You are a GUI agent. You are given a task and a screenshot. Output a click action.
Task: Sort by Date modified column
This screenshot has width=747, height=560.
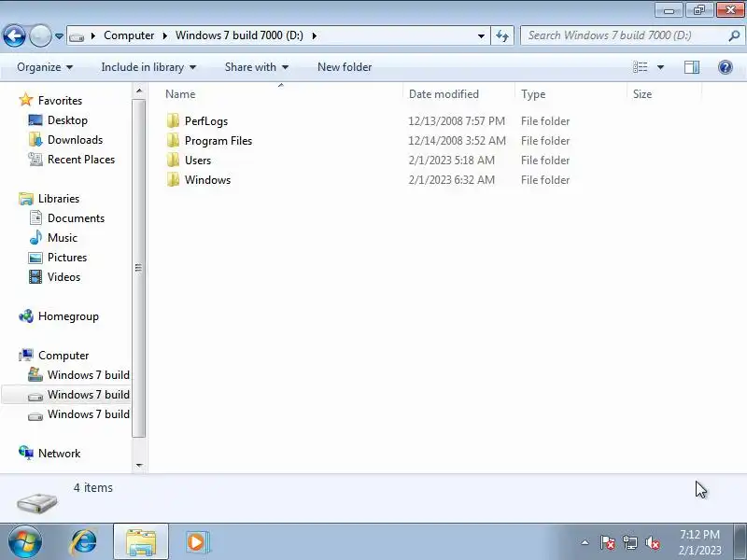[458, 94]
